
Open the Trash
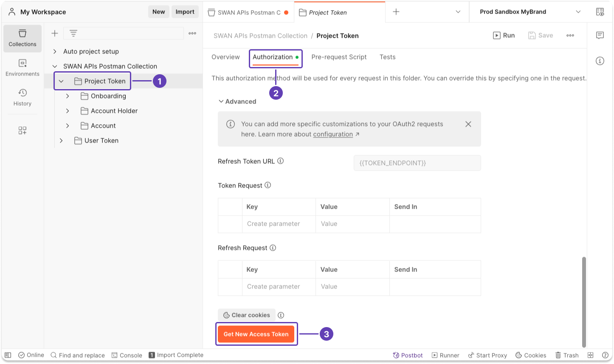[566, 355]
